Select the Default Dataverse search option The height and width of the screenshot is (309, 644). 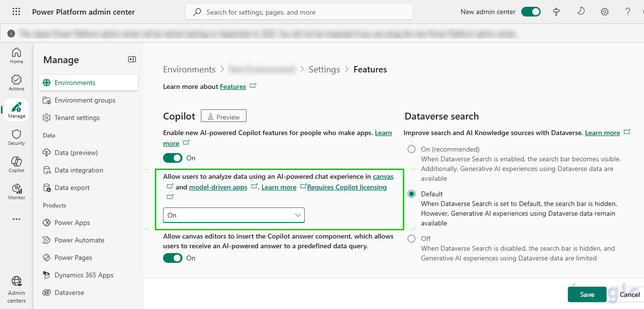[x=412, y=194]
